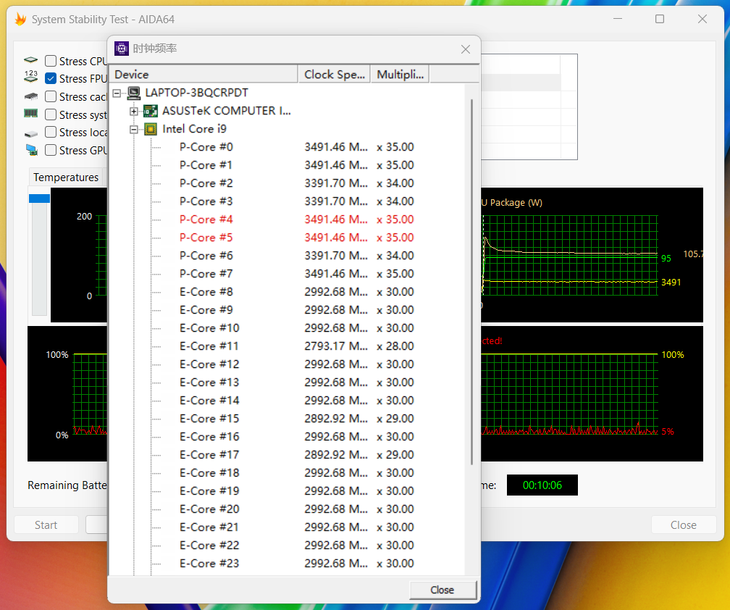
Task: Click Close button in clock frequency dialog
Action: pyautogui.click(x=442, y=590)
